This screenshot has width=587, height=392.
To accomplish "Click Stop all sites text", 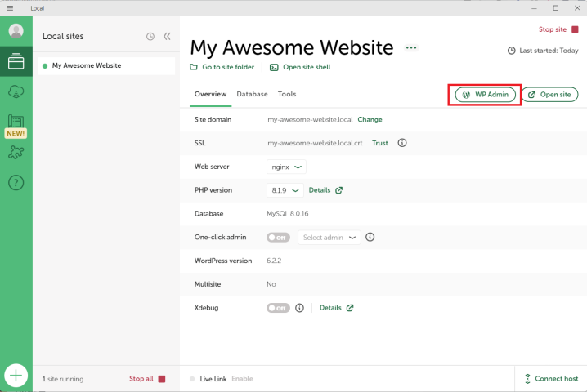I will 141,379.
